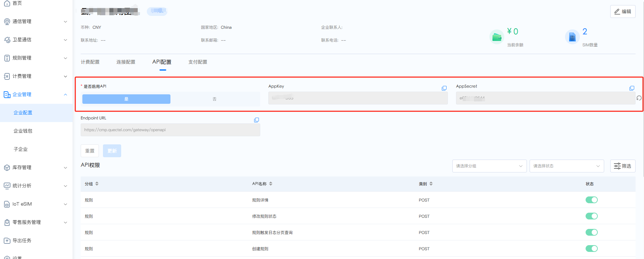Screen dimensions: 644x259
Task: Click the 编辑 button
Action: pyautogui.click(x=622, y=11)
